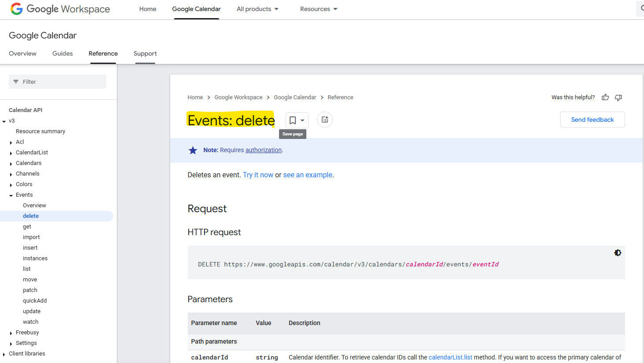Click the round icon right of the bookmark
644x363 pixels.
(325, 120)
